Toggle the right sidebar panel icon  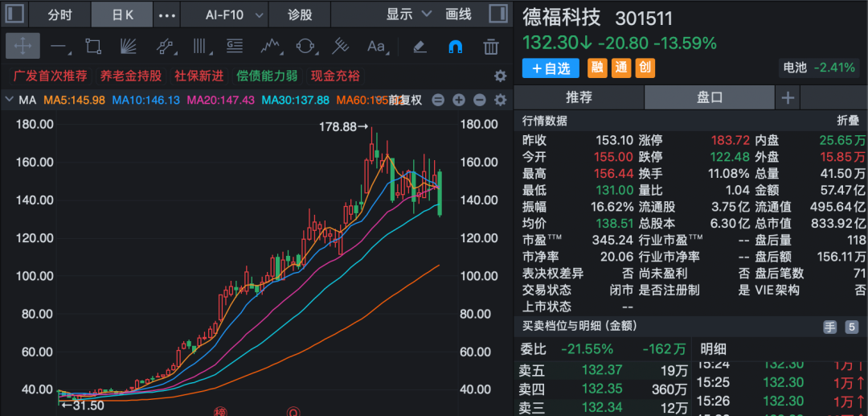coord(498,14)
